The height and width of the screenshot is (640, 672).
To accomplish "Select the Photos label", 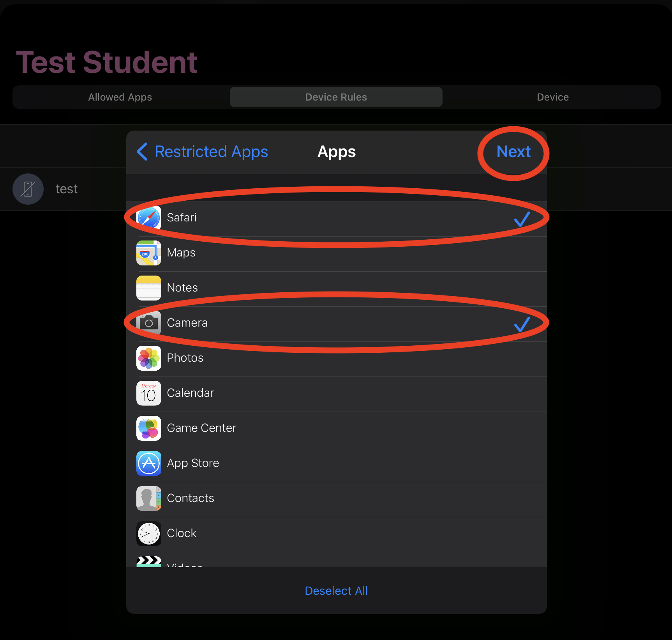I will pyautogui.click(x=185, y=358).
